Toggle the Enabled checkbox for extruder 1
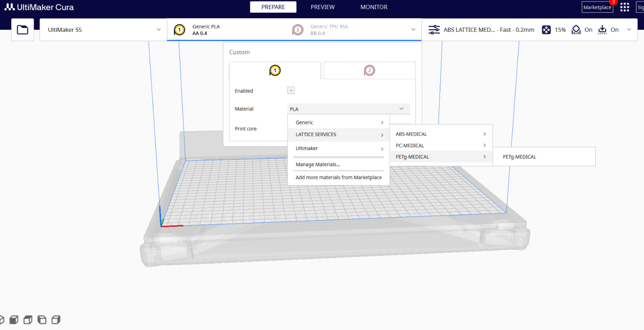The height and width of the screenshot is (330, 644). 291,90
